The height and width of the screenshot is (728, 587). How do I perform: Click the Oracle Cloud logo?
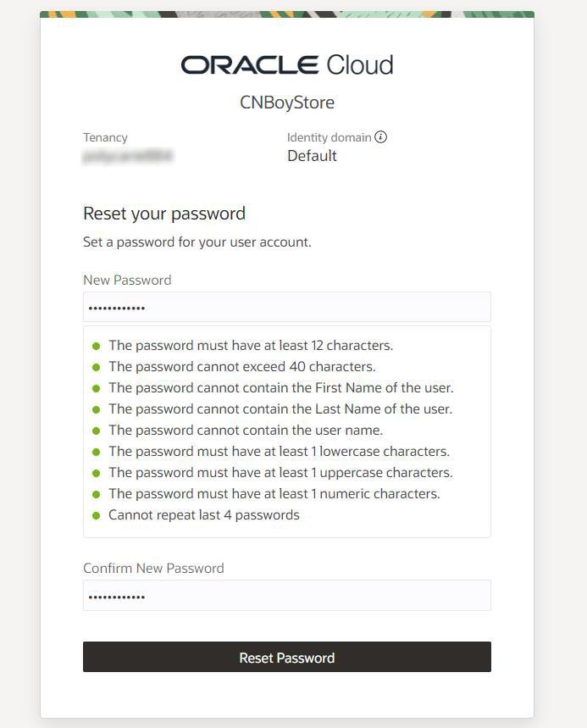click(x=287, y=65)
